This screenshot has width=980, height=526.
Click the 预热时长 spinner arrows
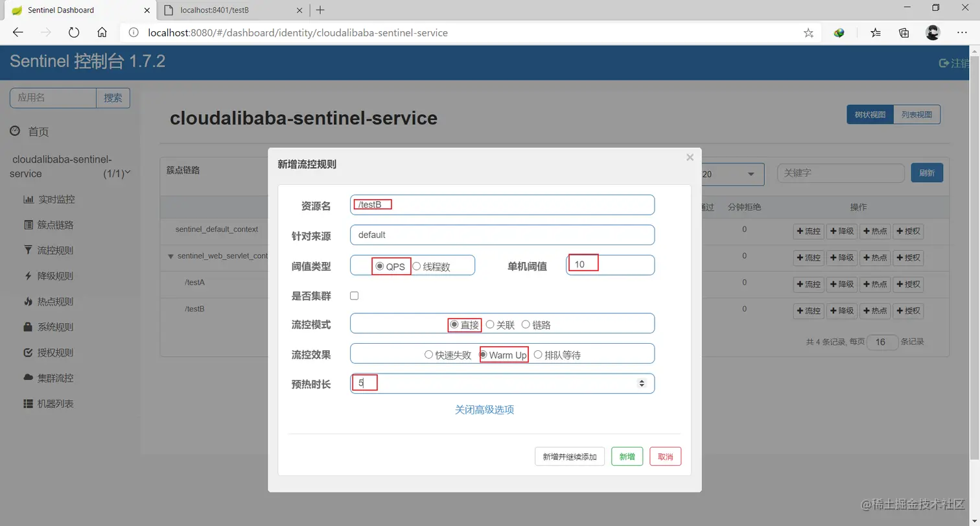pos(642,383)
